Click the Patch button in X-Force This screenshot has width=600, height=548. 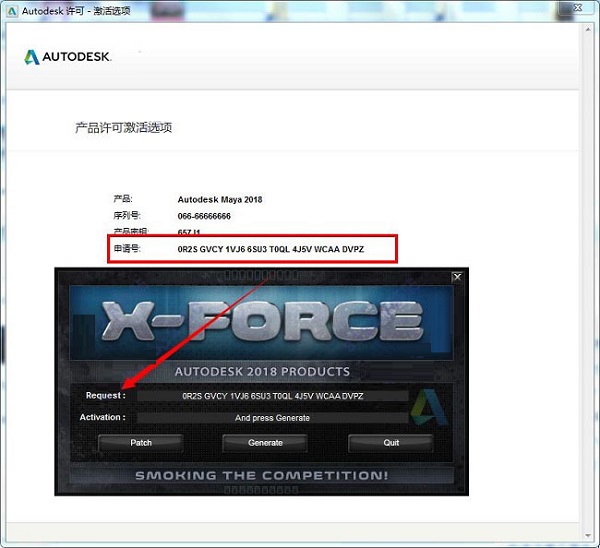(141, 443)
